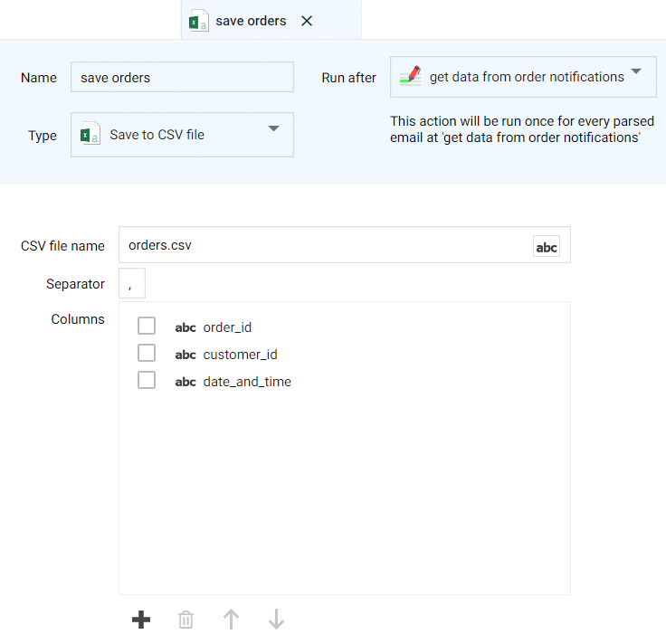Click 'get data from order notifications' text
The image size is (666, 644).
click(x=527, y=77)
